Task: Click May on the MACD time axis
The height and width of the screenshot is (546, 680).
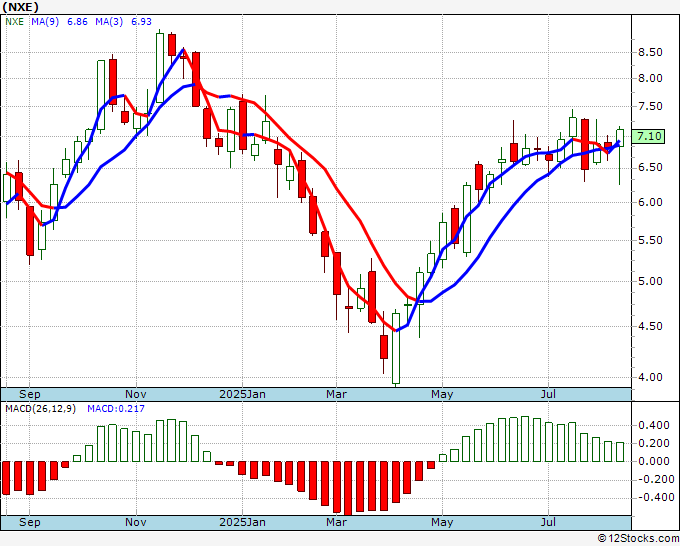Action: pos(442,522)
